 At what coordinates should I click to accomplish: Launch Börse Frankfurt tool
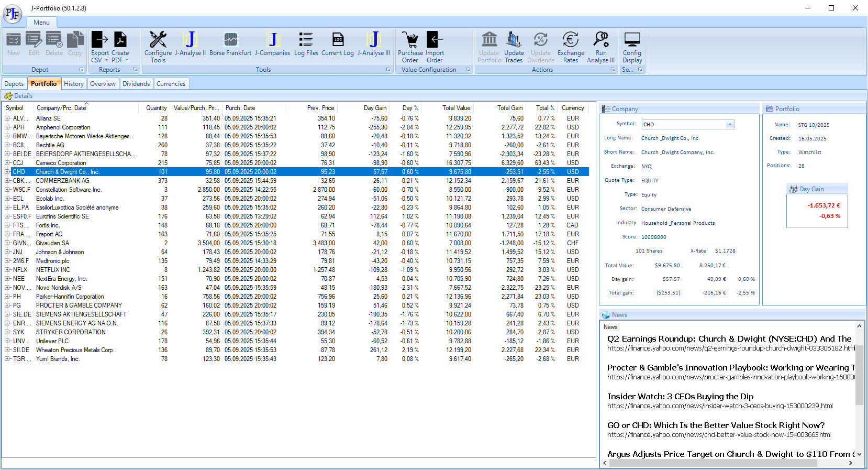point(230,40)
